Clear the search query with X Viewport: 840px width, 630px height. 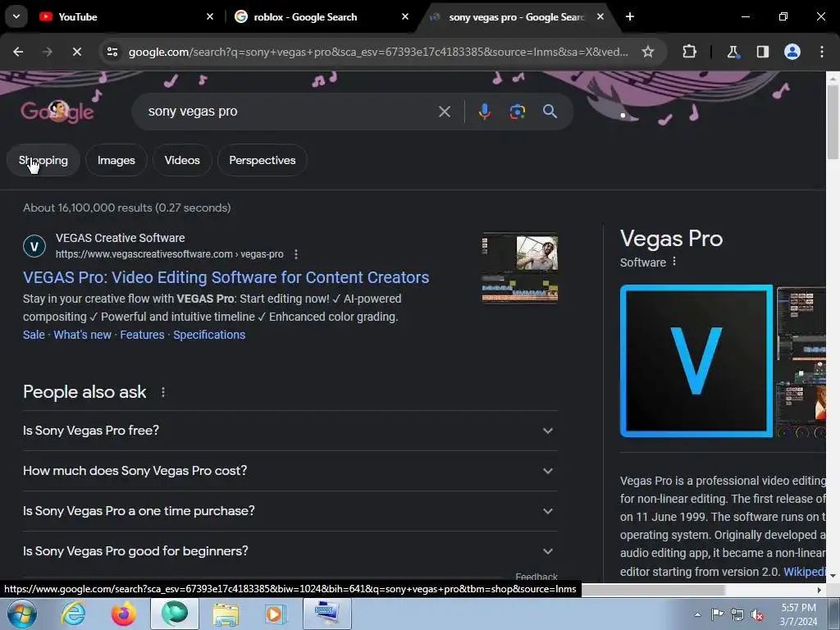pyautogui.click(x=444, y=112)
